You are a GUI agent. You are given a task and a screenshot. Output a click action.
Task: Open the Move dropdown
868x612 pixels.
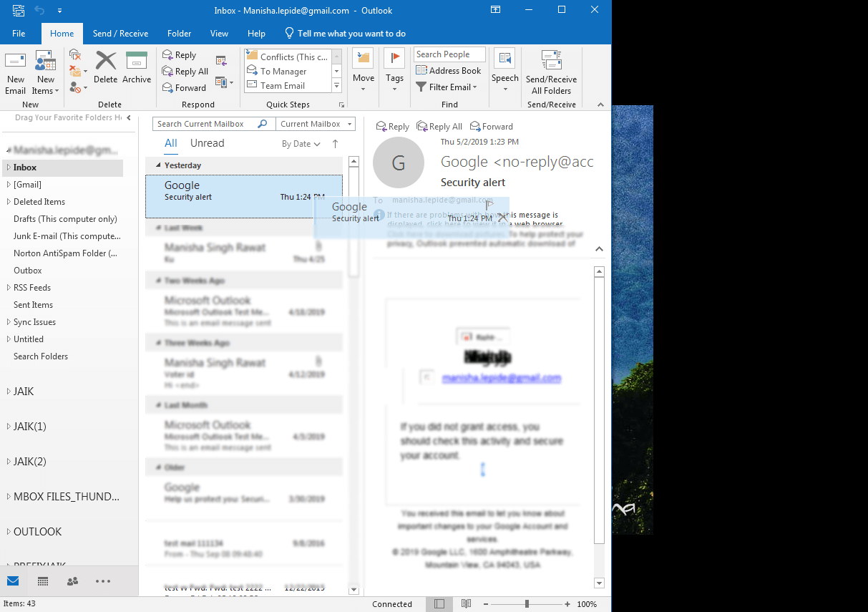[364, 70]
